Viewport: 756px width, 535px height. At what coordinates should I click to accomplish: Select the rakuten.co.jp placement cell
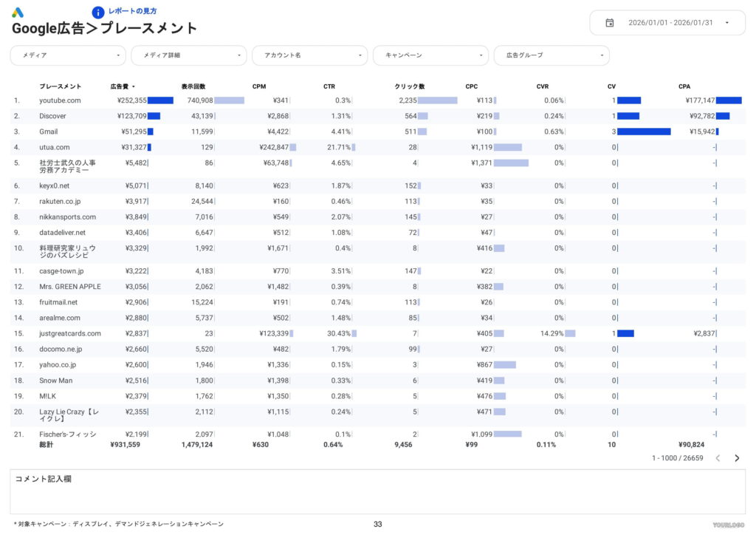60,201
